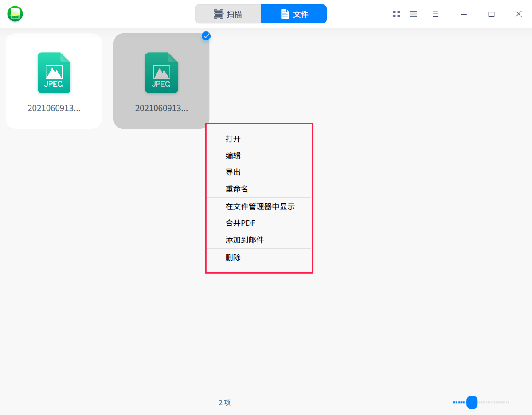This screenshot has width=532, height=415.
Task: Minimize the window
Action: click(464, 14)
